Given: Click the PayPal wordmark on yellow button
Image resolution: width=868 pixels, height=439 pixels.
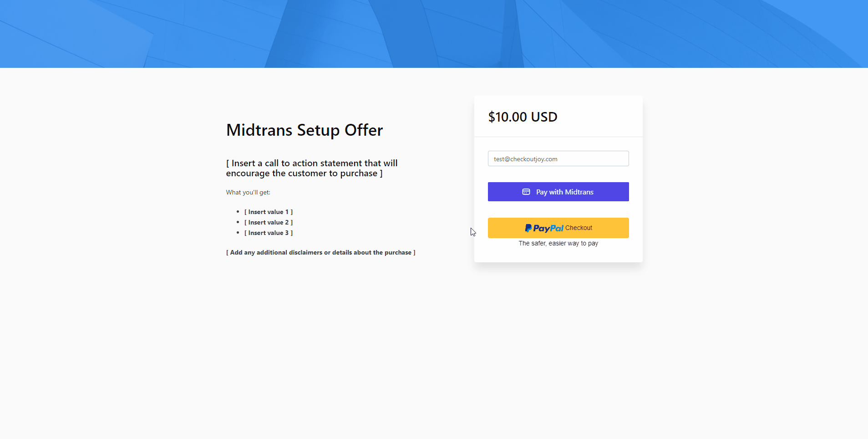Looking at the screenshot, I should [548, 228].
